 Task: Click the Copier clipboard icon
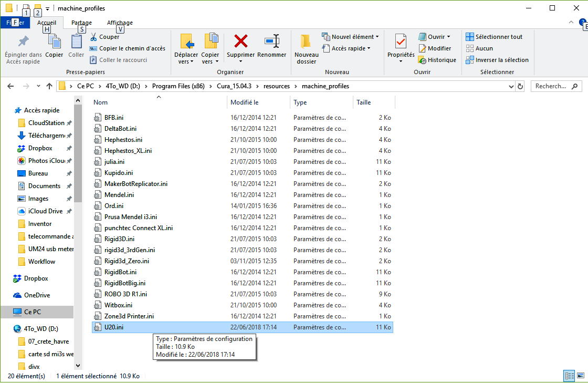(55, 42)
